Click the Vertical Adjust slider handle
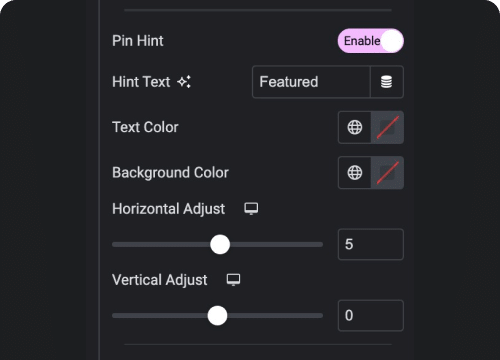Viewport: 500px width, 360px height. point(217,315)
